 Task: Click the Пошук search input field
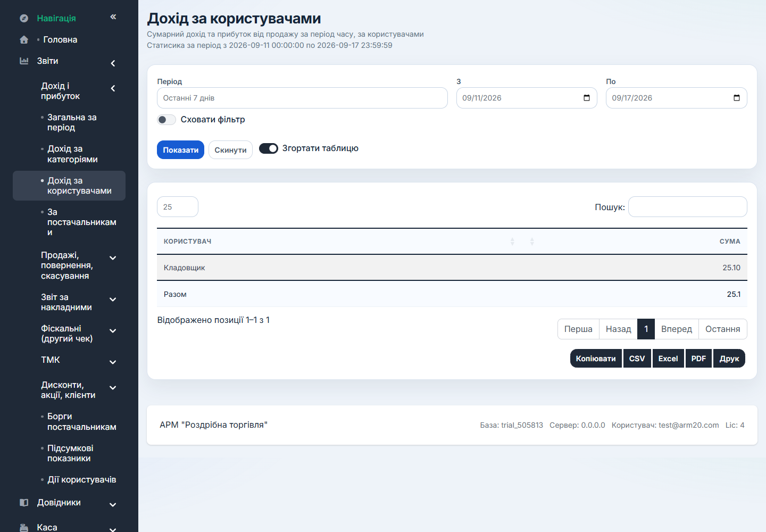coord(688,207)
